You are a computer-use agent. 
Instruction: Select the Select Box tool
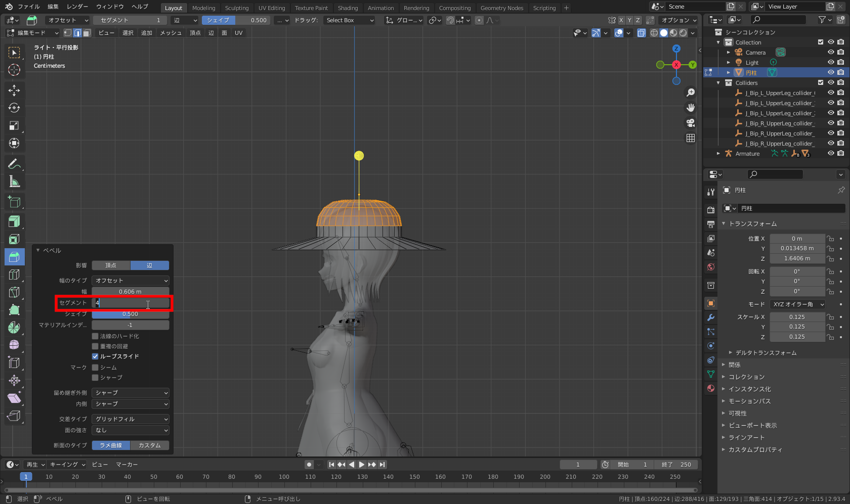pos(14,53)
